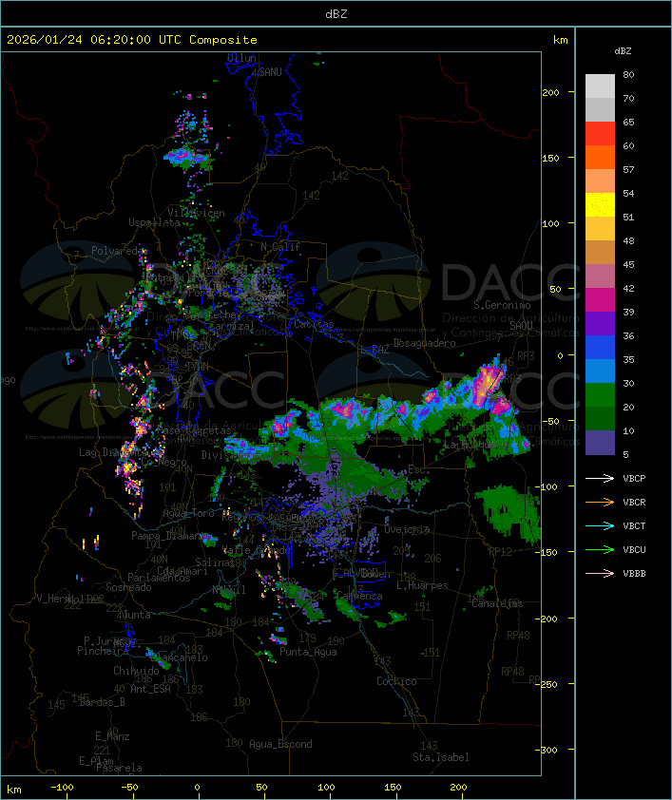Viewport: 672px width, 800px height.
Task: Click the pink VBBB arrow icon
Action: pos(600,573)
